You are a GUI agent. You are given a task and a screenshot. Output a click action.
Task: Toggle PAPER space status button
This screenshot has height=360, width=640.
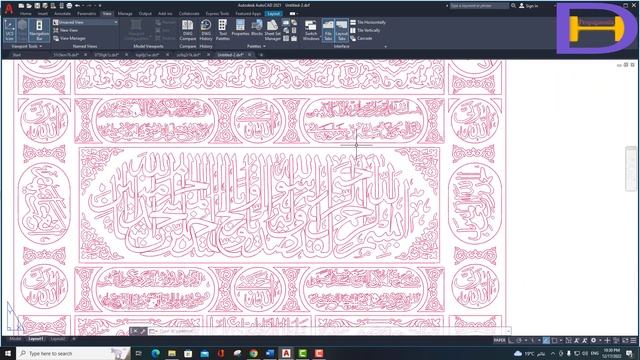coord(500,340)
